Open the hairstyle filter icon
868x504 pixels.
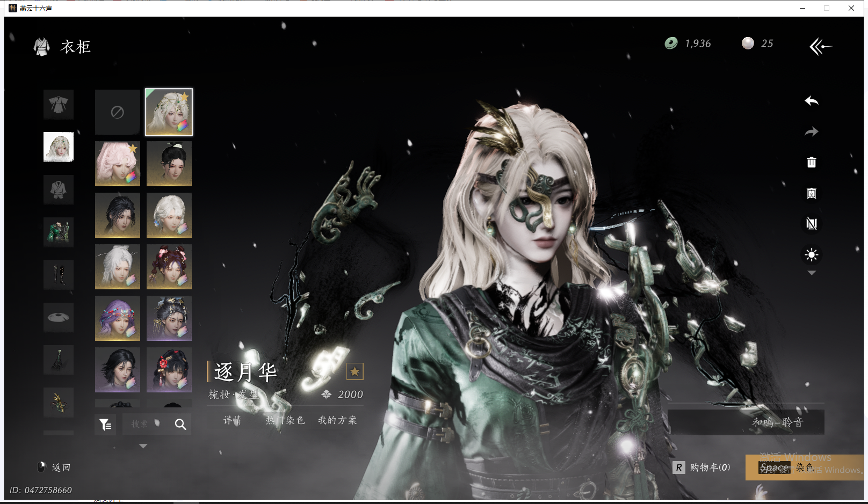coord(105,425)
